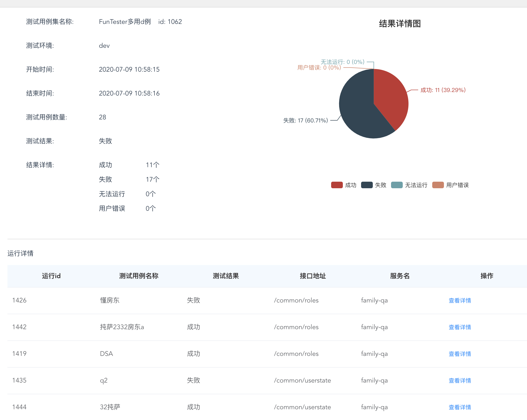View details of run 1435

coord(460,380)
